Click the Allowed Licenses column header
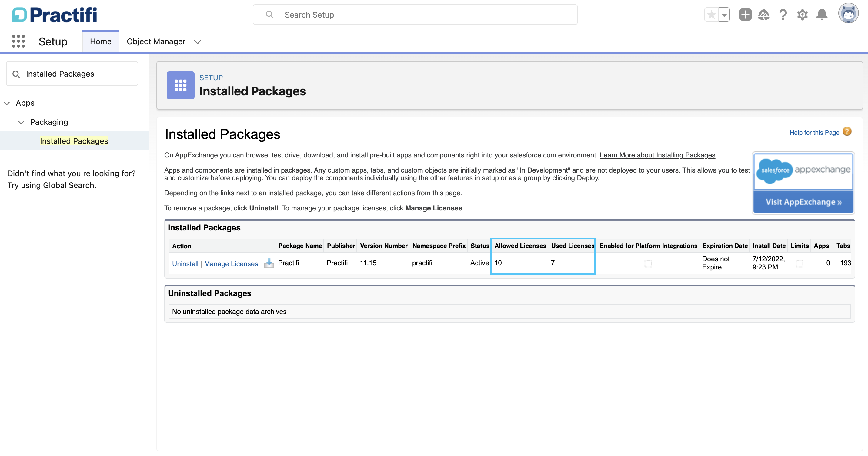Viewport: 868px width, 456px height. coord(520,246)
